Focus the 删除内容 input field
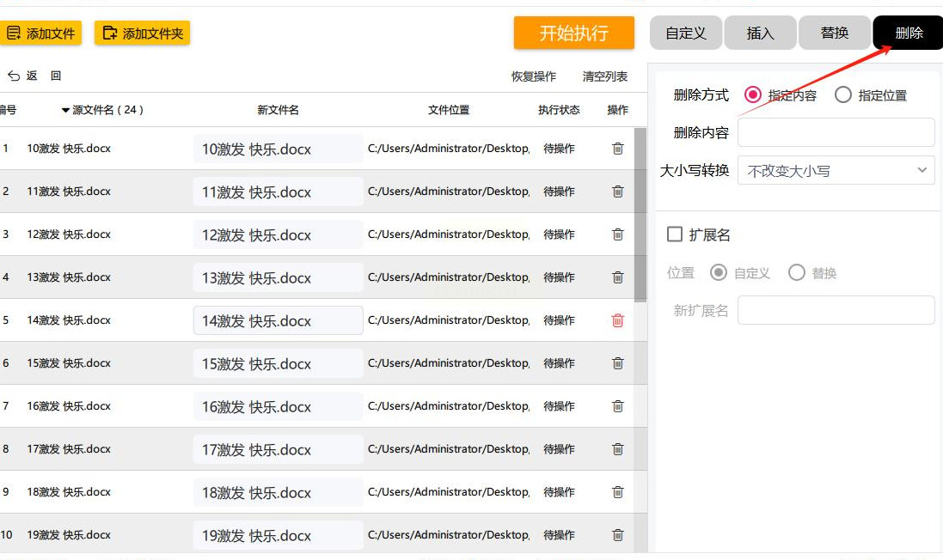This screenshot has height=560, width=943. (x=836, y=132)
